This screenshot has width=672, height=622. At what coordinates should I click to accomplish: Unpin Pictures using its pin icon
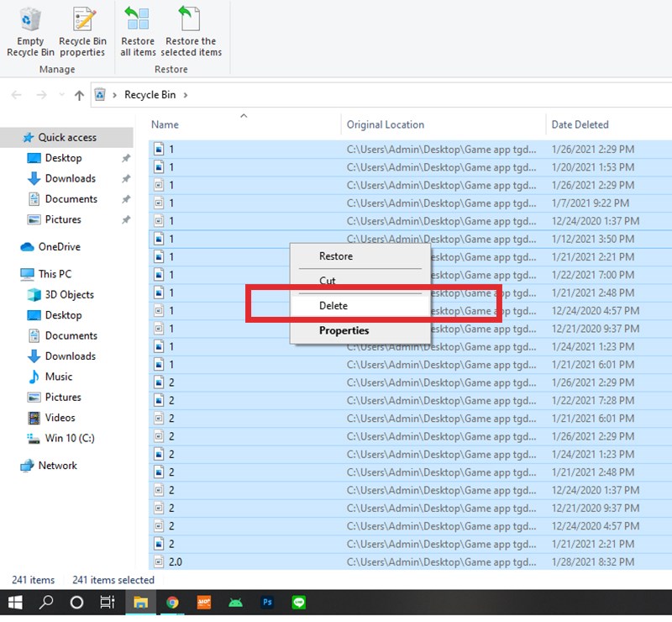click(125, 219)
